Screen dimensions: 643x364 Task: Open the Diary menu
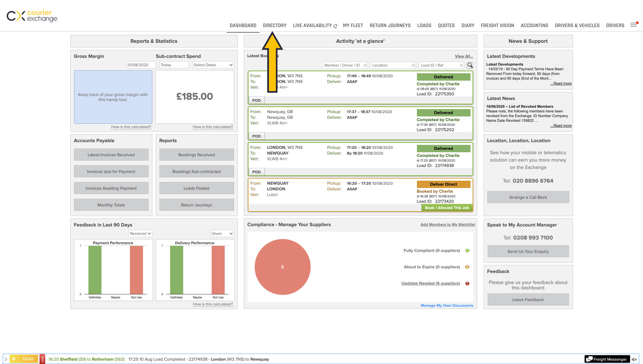[x=468, y=25]
